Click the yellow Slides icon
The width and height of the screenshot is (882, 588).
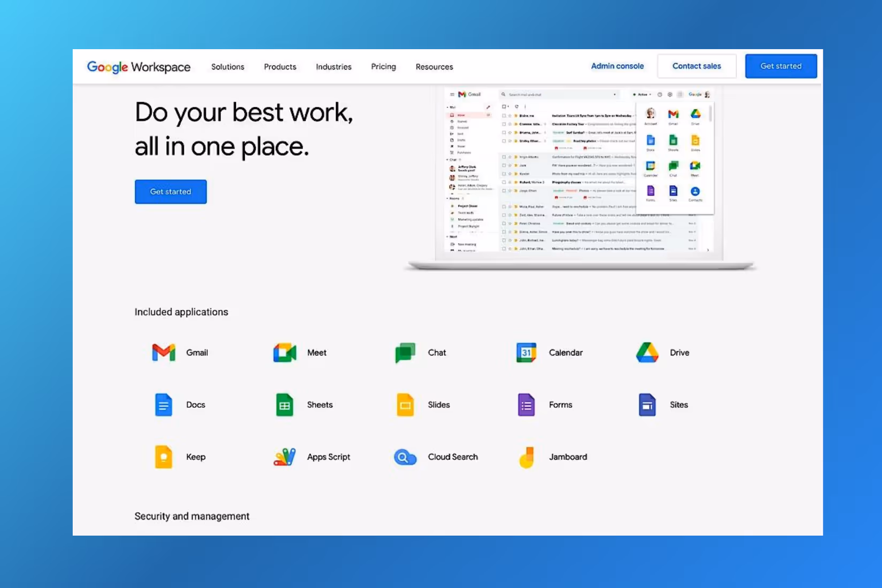coord(405,405)
